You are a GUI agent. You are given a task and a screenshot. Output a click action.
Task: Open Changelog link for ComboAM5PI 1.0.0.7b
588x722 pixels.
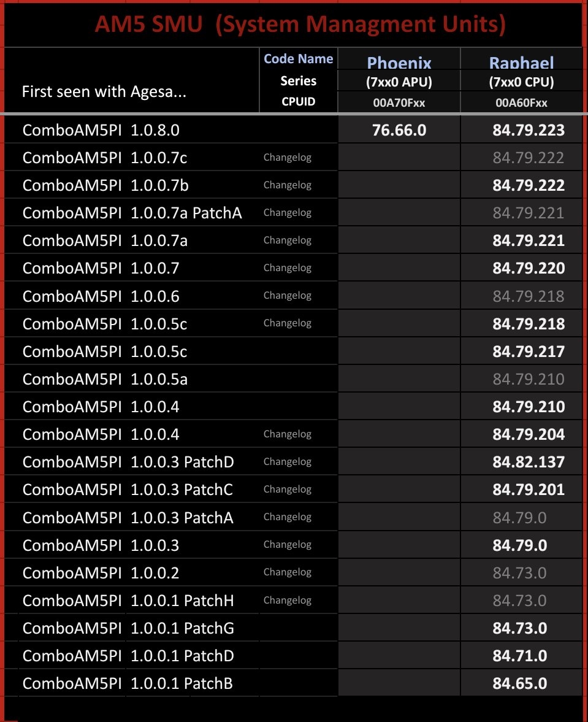[x=287, y=185]
